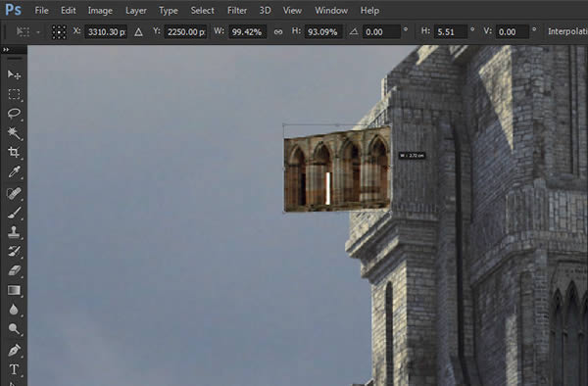Open the transform tool preset dropdown
The height and width of the screenshot is (386, 588).
27,32
